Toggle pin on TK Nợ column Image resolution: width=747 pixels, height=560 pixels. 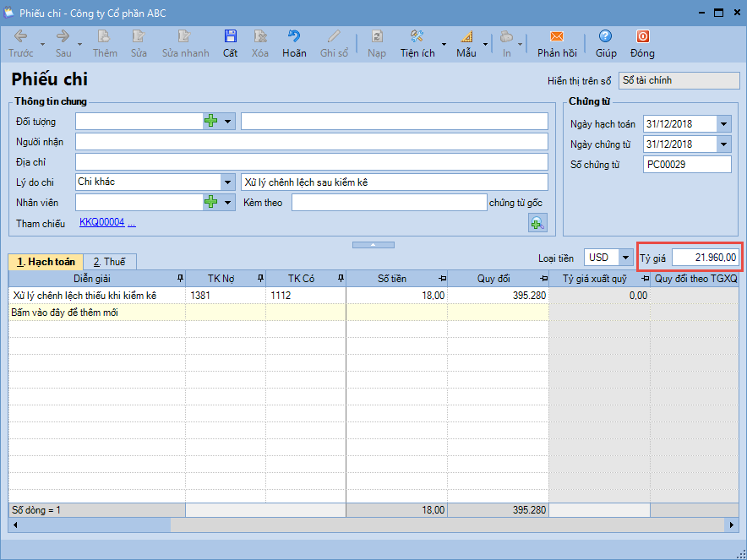click(259, 279)
